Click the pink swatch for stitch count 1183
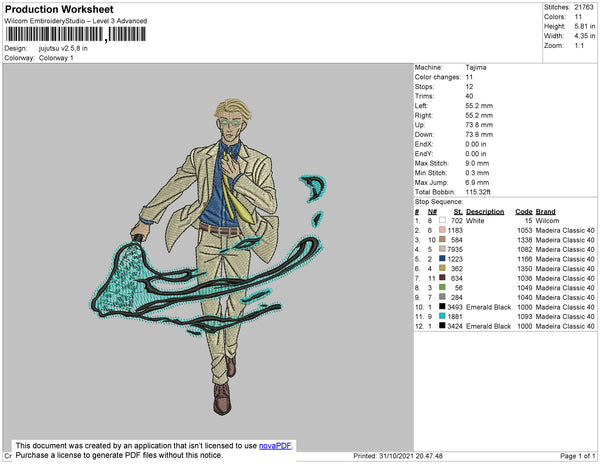 click(x=442, y=230)
